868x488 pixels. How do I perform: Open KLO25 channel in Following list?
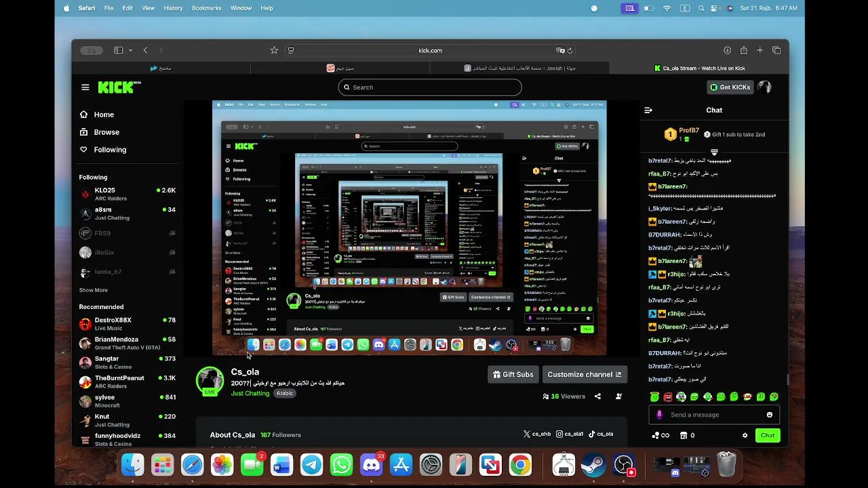pos(127,194)
